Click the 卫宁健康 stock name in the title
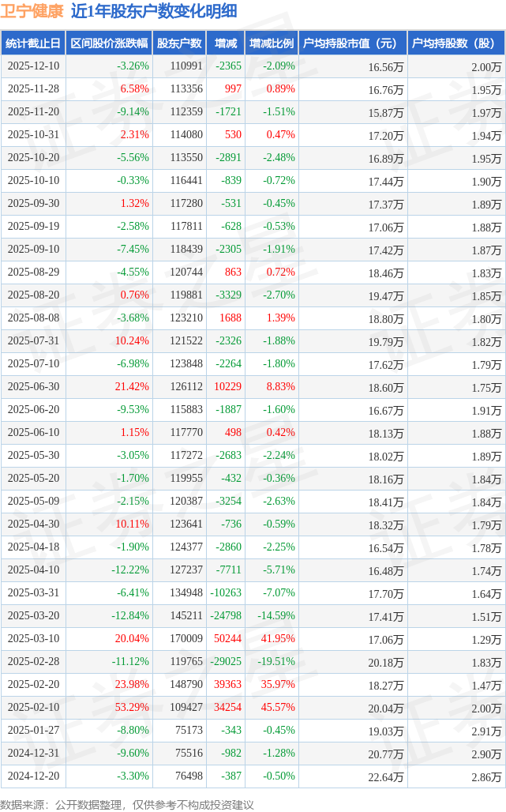Screen dimensions: 506x812 [x=32, y=11]
